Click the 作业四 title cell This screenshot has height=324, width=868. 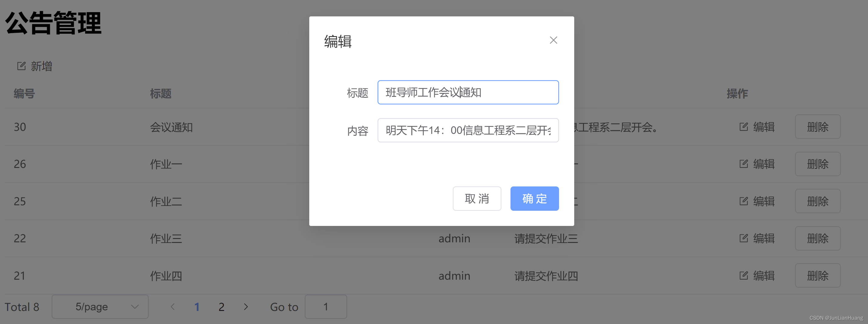pyautogui.click(x=166, y=276)
